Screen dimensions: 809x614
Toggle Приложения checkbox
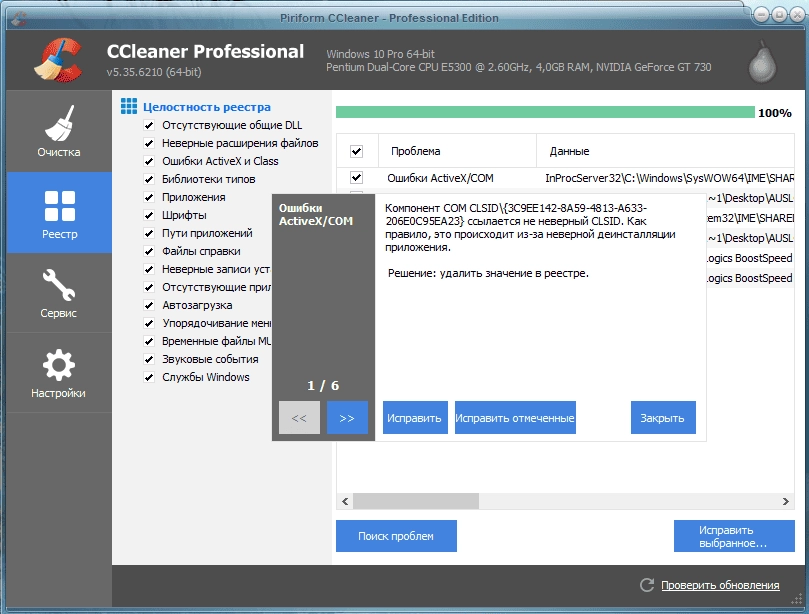tap(149, 198)
